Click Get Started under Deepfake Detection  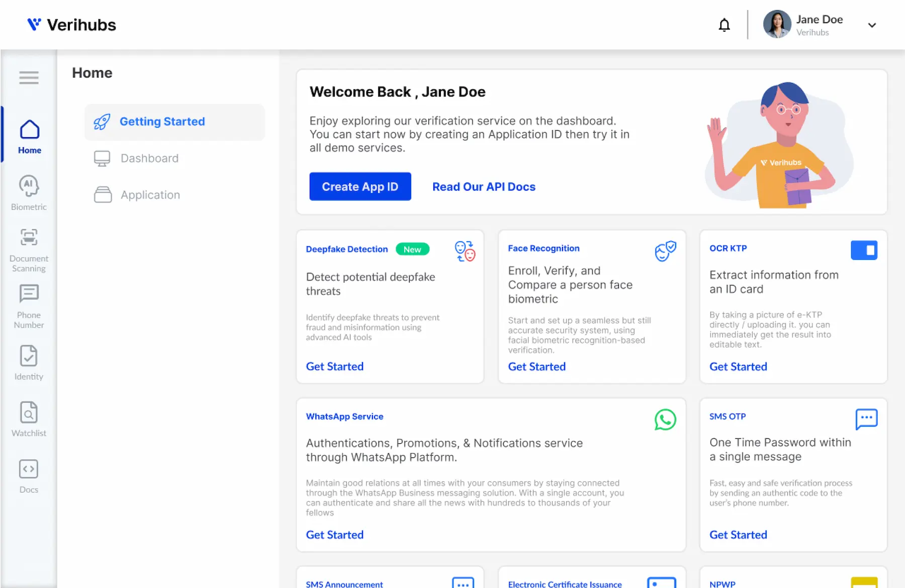pos(334,366)
